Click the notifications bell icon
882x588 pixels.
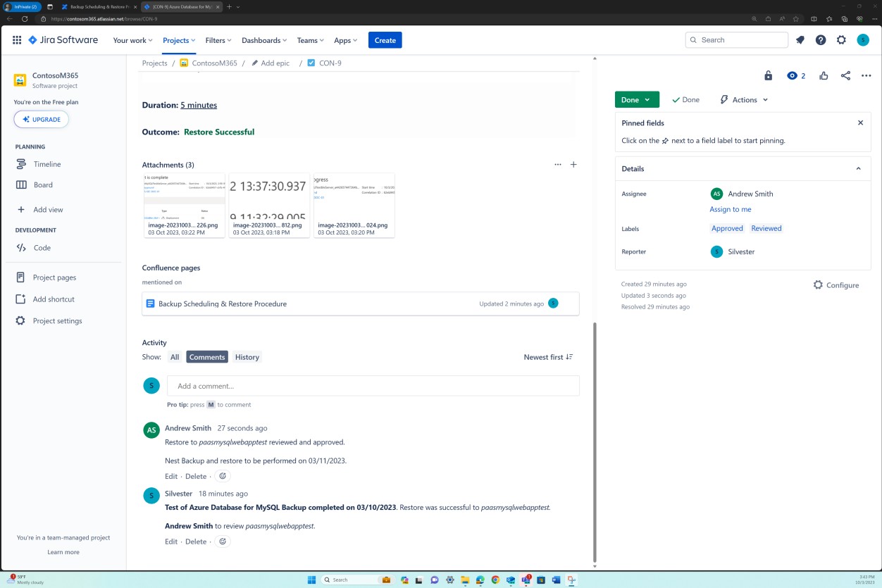point(800,40)
